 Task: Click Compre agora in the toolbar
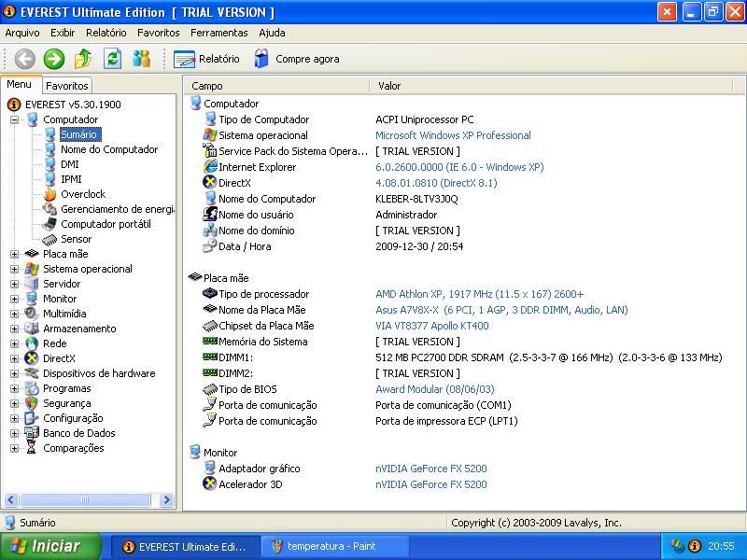point(296,59)
